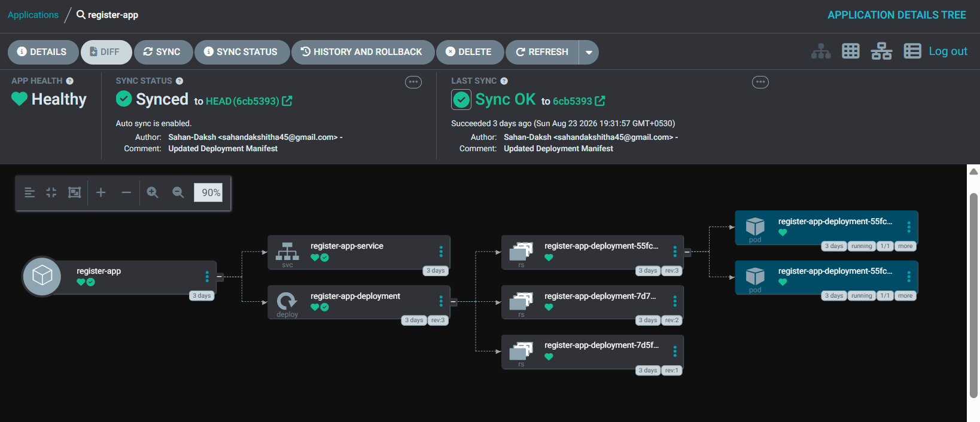The image size is (980, 422).
Task: Click the fit-to-screen icon
Action: (74, 192)
